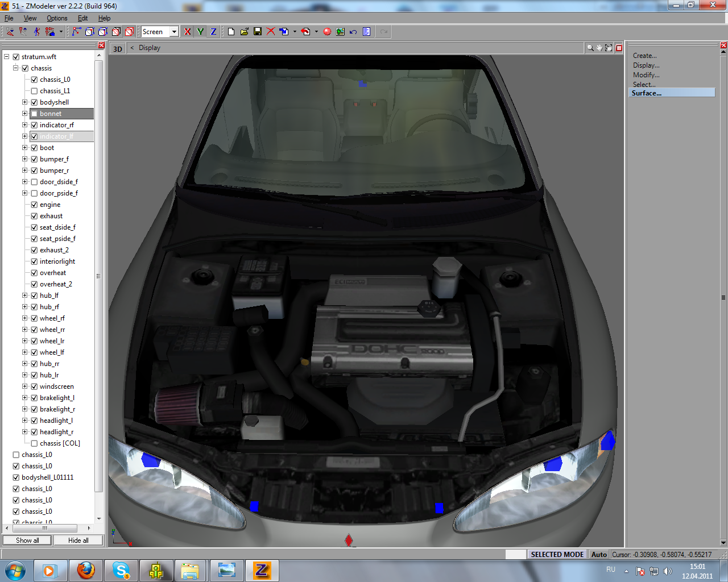Enable the chassis_L1 checkbox

(34, 91)
